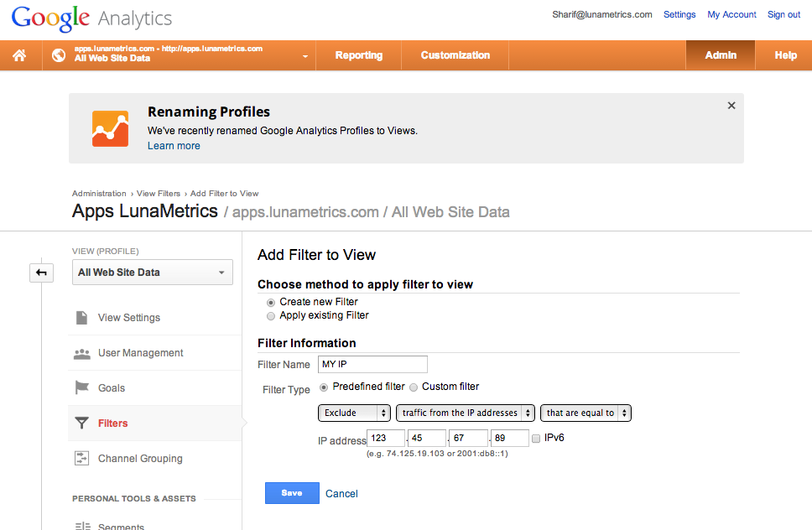Screen dimensions: 812x530
Task: Click the View Settings document icon
Action: [x=82, y=317]
